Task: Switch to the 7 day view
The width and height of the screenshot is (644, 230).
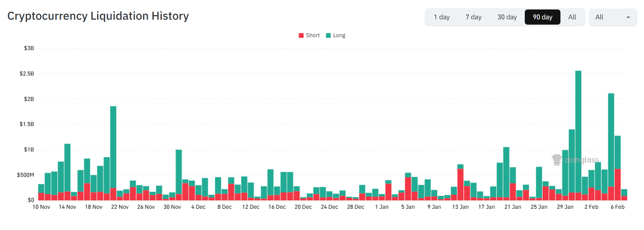Action: click(x=474, y=17)
